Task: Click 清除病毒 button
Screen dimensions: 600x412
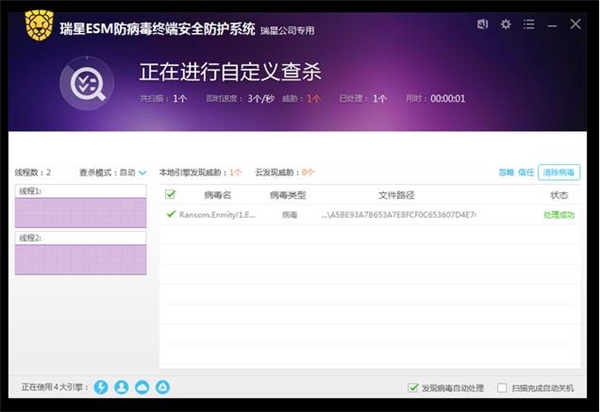Action: click(x=559, y=172)
